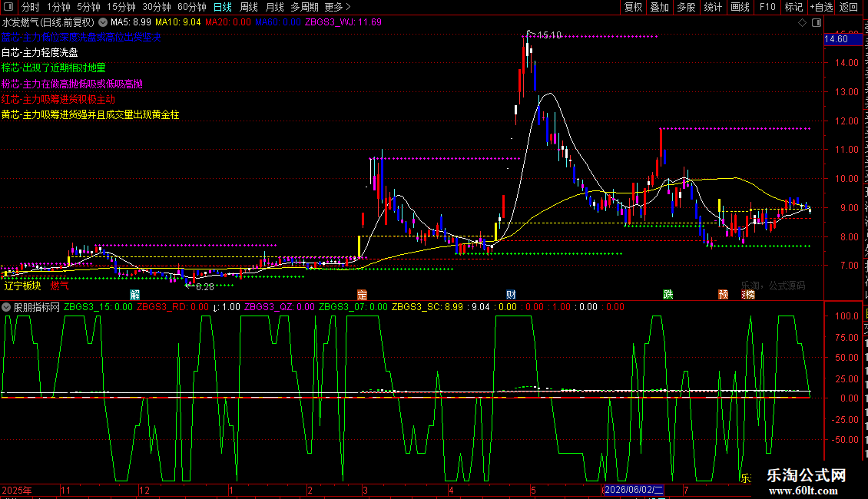Click the ZBGS3_WJ: 11.69 value
This screenshot has width=868, height=499.
pos(343,23)
